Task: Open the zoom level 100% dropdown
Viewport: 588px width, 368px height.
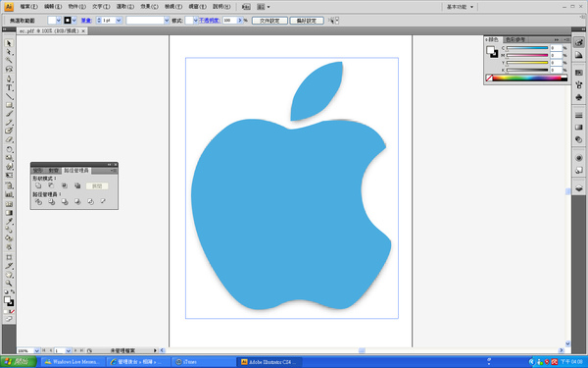Action: pos(37,350)
